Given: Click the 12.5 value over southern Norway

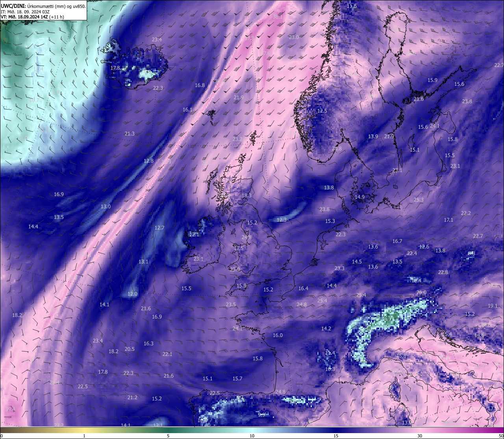Looking at the screenshot, I should click(x=322, y=111).
